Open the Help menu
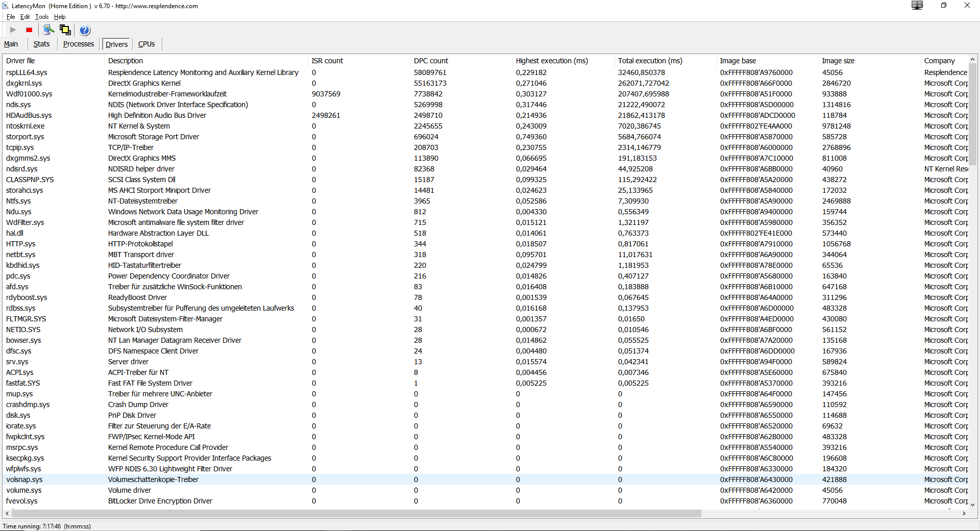Image resolution: width=980 pixels, height=531 pixels. click(x=60, y=17)
